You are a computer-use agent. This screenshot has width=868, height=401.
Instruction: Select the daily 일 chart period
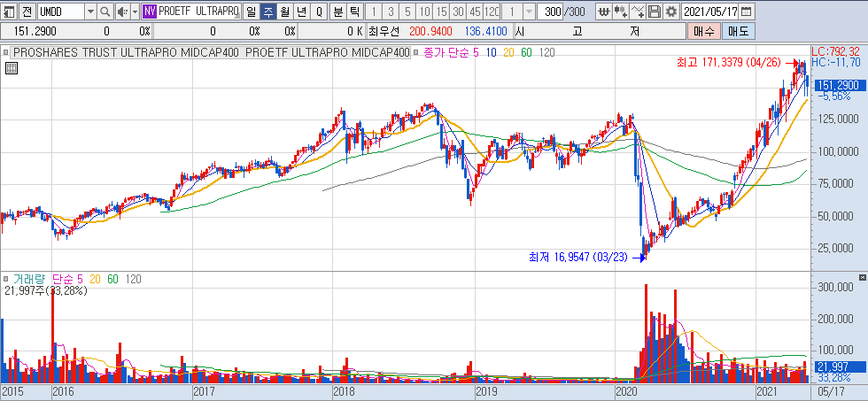click(x=250, y=11)
